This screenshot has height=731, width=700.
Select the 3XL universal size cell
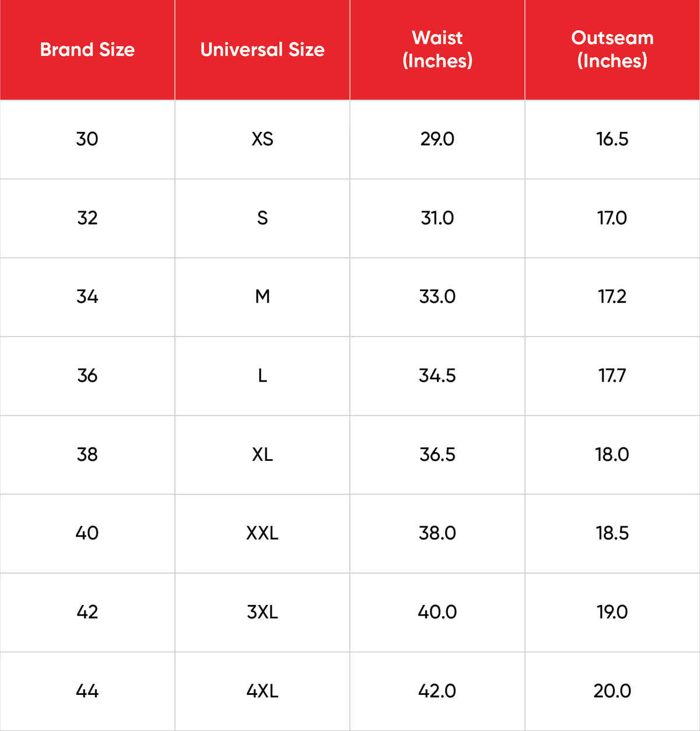tap(262, 612)
